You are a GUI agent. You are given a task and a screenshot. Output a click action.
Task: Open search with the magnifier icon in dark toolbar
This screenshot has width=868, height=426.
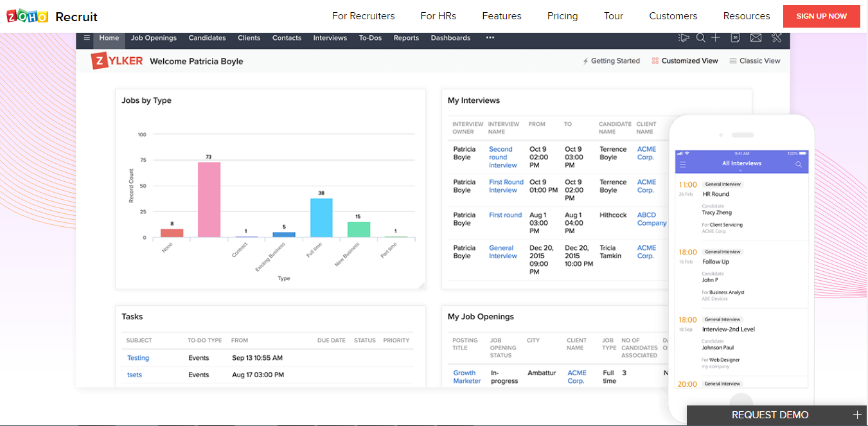click(701, 38)
